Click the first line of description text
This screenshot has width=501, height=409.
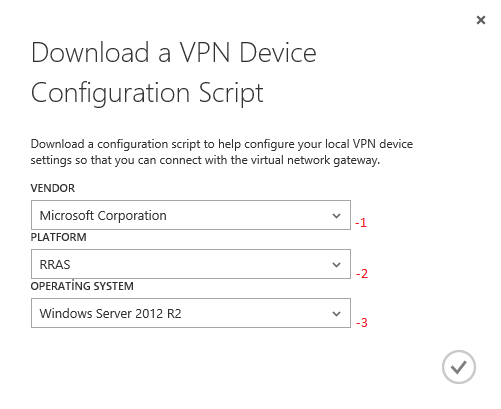[222, 144]
